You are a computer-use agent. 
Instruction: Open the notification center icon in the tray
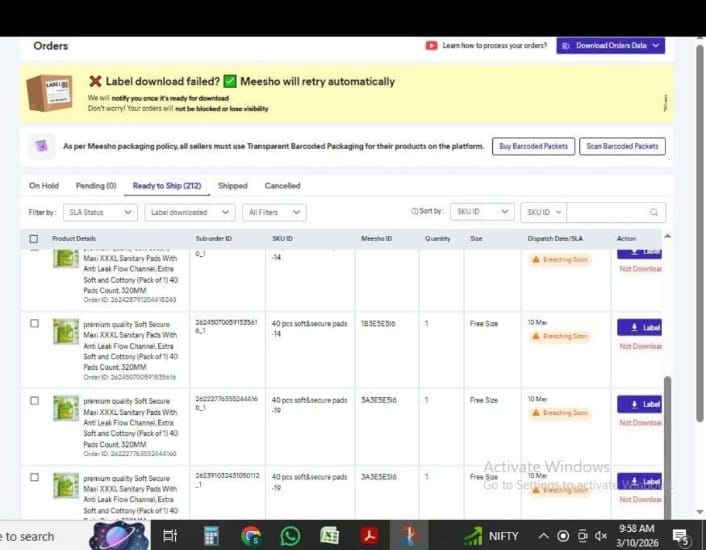tap(681, 536)
